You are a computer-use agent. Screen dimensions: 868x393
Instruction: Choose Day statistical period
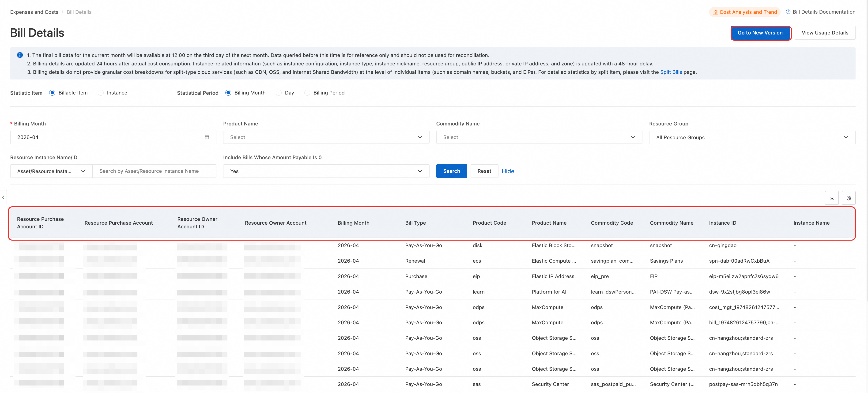coord(279,93)
